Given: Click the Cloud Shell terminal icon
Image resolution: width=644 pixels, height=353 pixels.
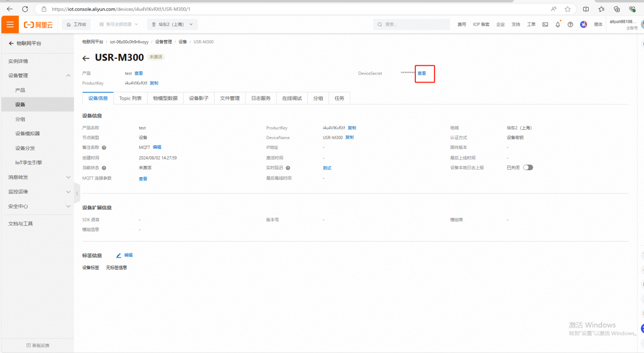Looking at the screenshot, I should [545, 24].
